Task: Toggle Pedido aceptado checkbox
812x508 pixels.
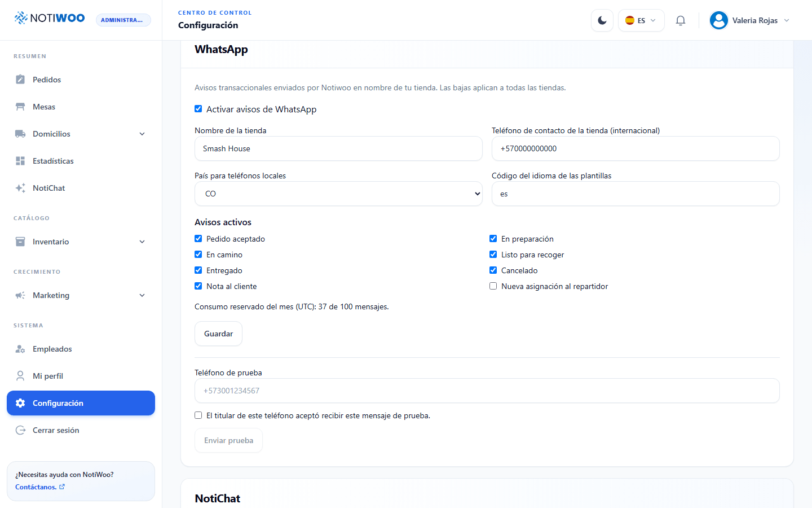Action: click(x=198, y=239)
